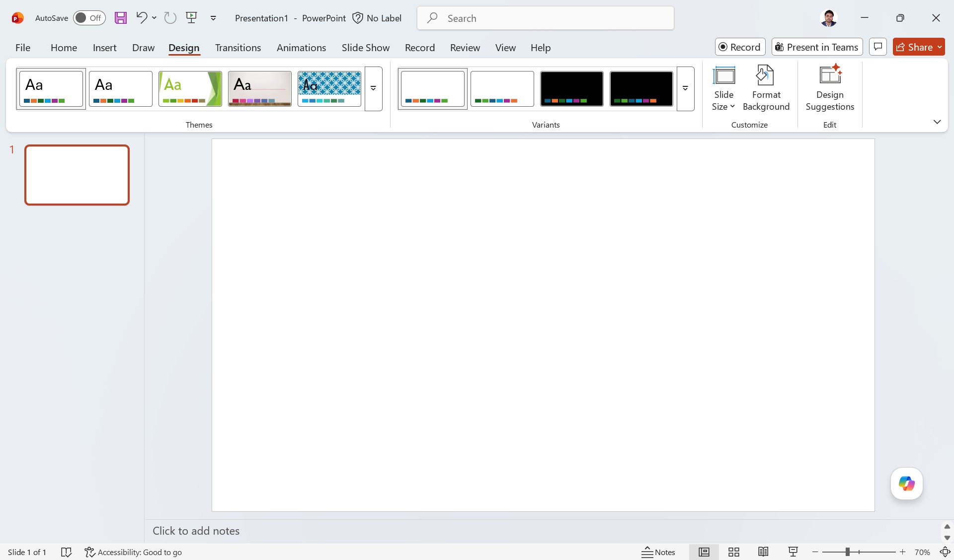
Task: Select slide 1 thumbnail
Action: coord(77,175)
